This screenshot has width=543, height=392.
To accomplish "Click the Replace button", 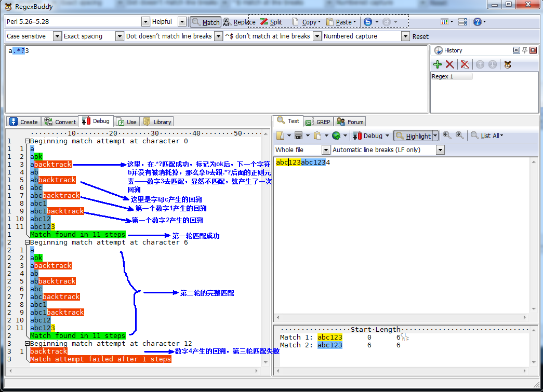I will click(239, 22).
